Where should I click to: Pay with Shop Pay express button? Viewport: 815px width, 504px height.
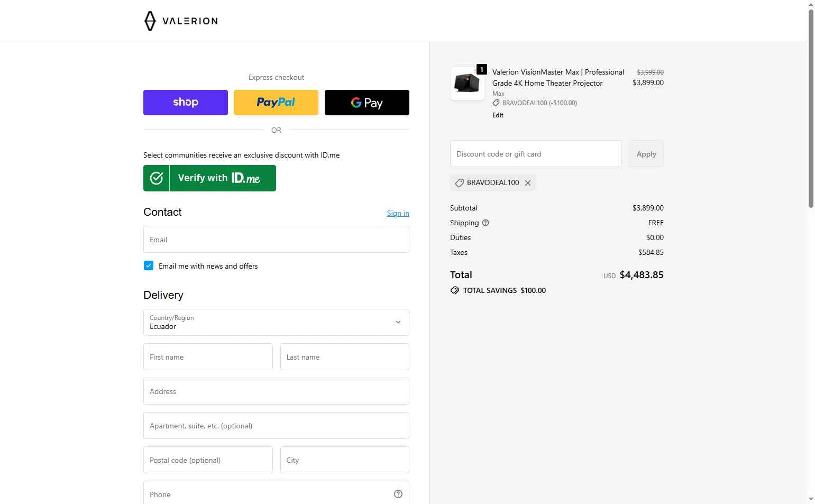(x=186, y=103)
